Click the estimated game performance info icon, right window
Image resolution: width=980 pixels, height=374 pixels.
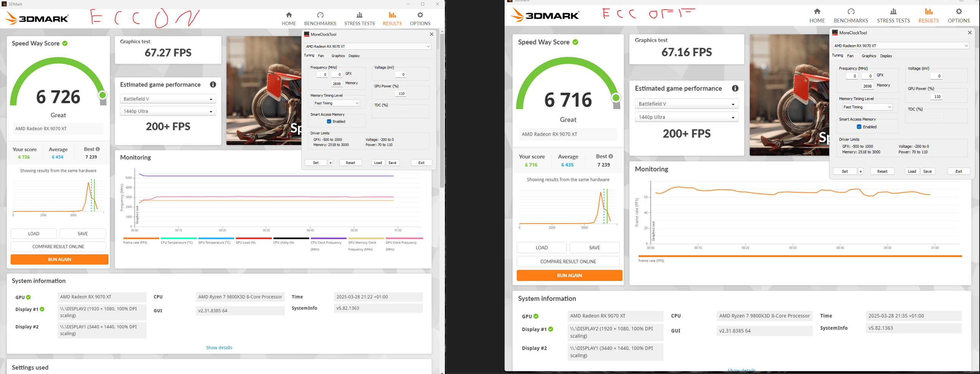tap(735, 88)
